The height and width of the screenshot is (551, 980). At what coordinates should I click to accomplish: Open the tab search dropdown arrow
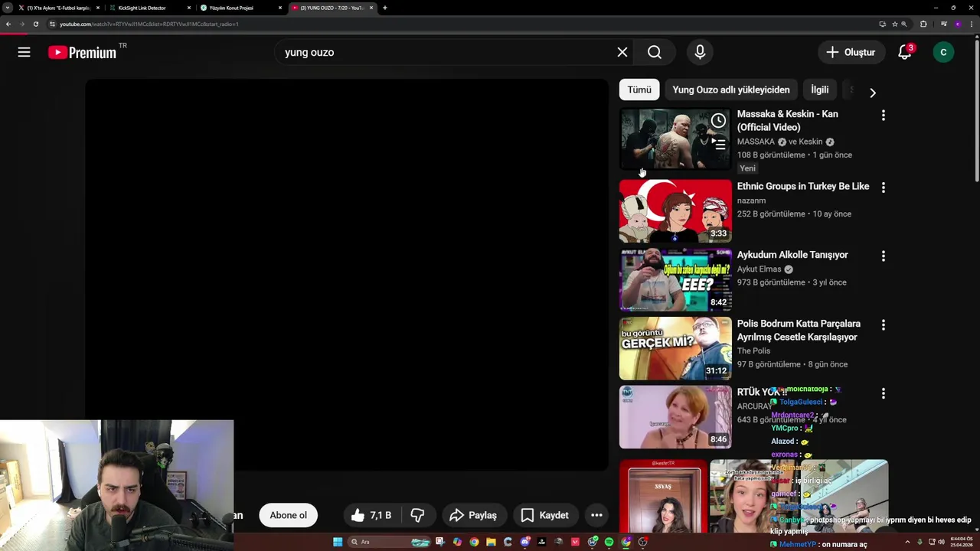point(7,8)
